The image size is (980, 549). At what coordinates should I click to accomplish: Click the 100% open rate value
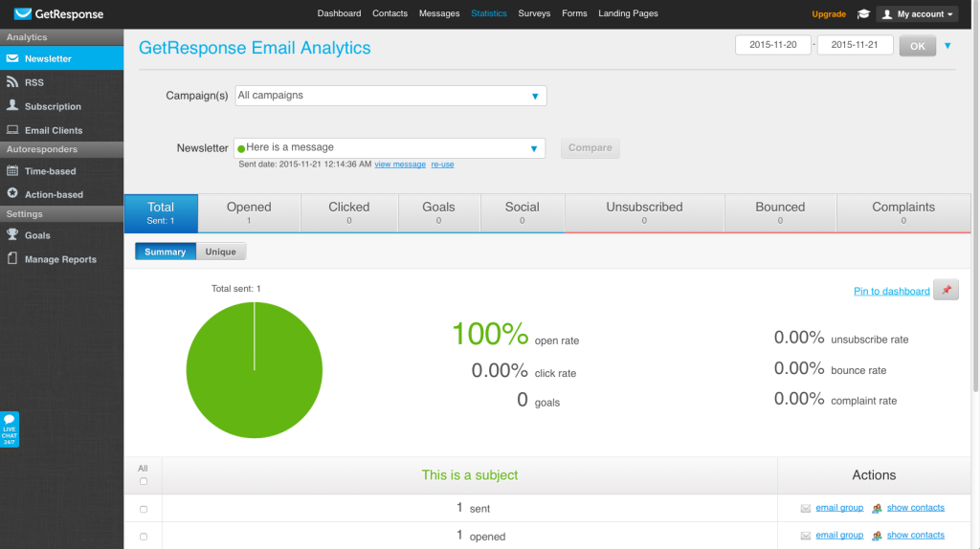pyautogui.click(x=490, y=334)
